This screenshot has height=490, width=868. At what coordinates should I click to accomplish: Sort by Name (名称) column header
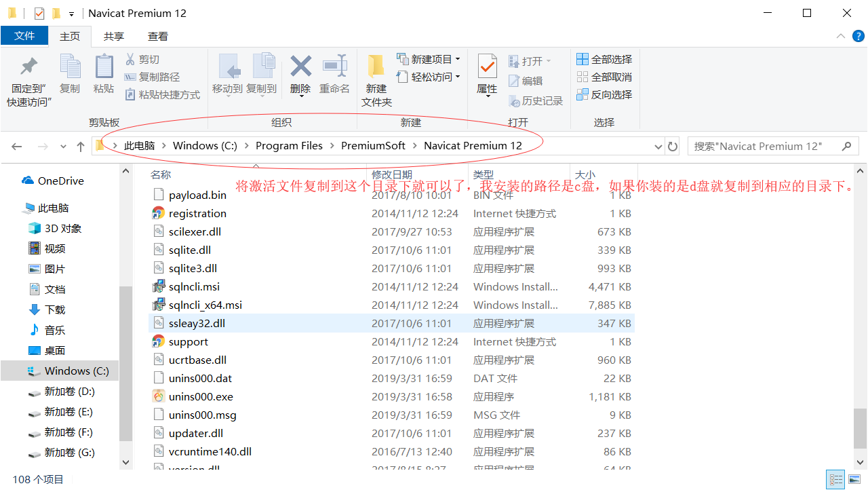(x=161, y=174)
